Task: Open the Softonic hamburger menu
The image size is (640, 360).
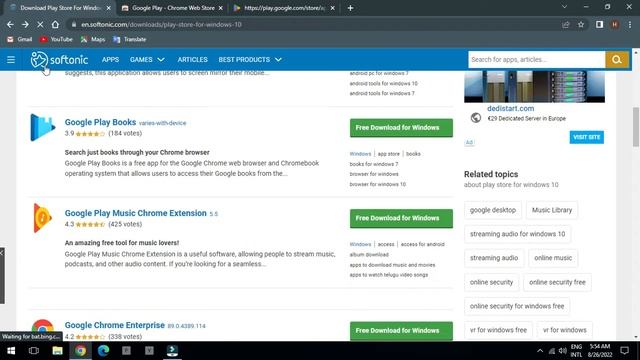Action: pos(11,60)
